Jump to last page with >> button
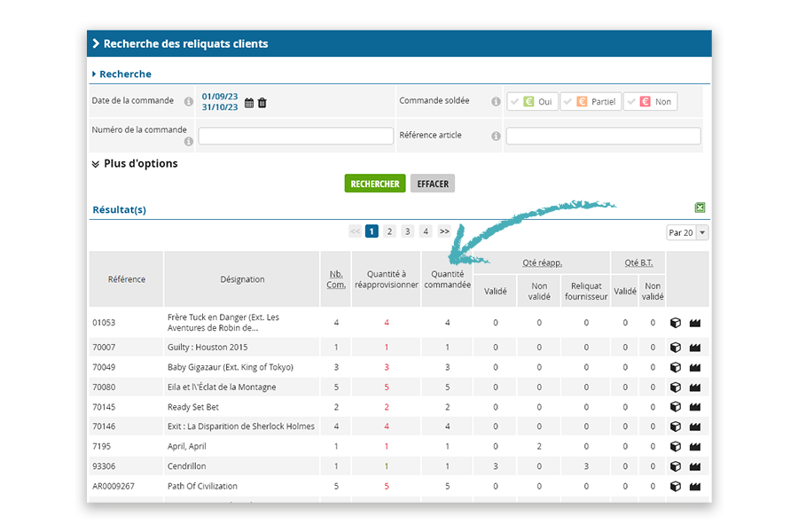The height and width of the screenshot is (532, 798). point(444,231)
